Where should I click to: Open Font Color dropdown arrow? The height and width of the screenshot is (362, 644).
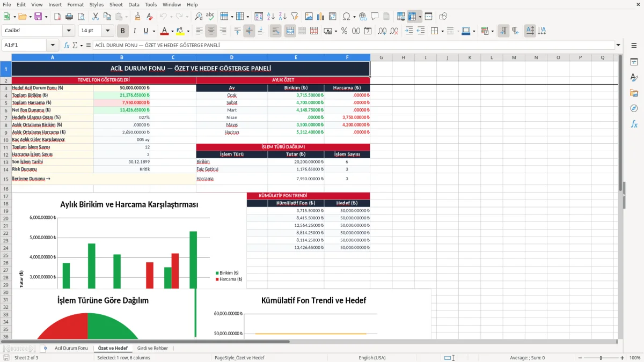point(173,31)
